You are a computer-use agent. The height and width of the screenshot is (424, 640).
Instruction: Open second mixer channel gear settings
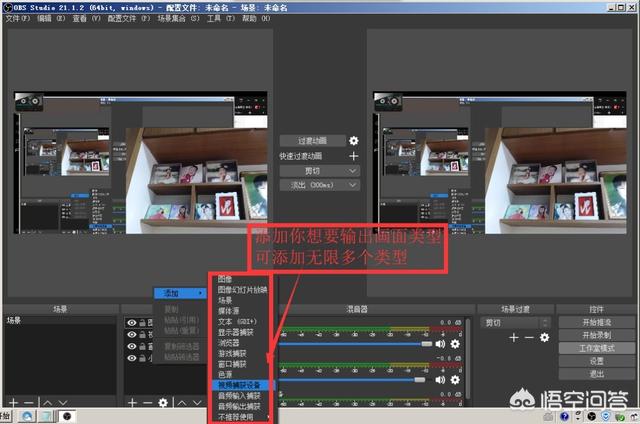455,380
